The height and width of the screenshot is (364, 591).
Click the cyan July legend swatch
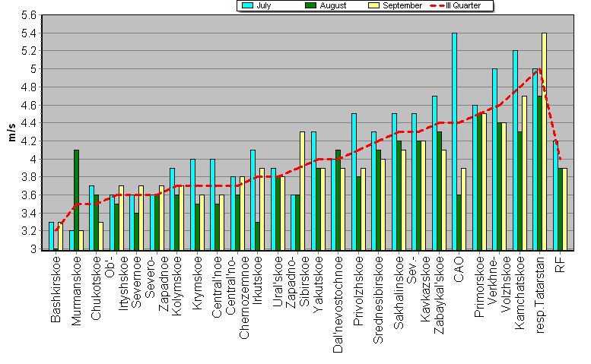[x=248, y=5]
